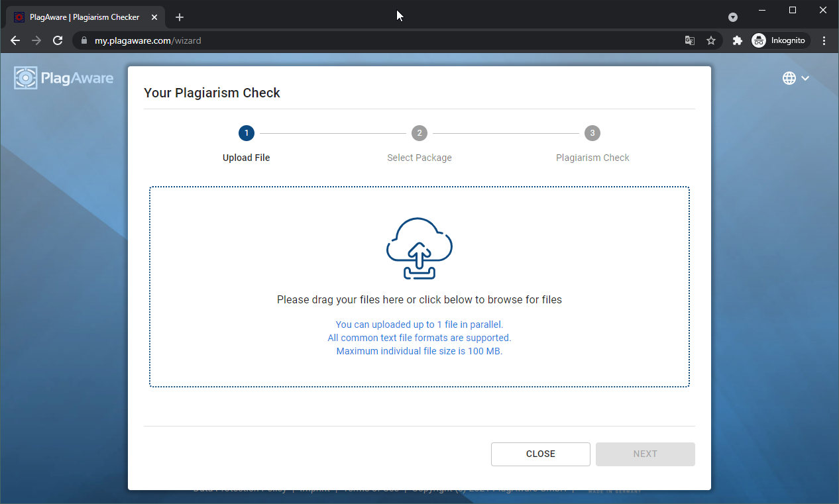Click the address bar URL
This screenshot has height=504, width=839.
pyautogui.click(x=148, y=40)
